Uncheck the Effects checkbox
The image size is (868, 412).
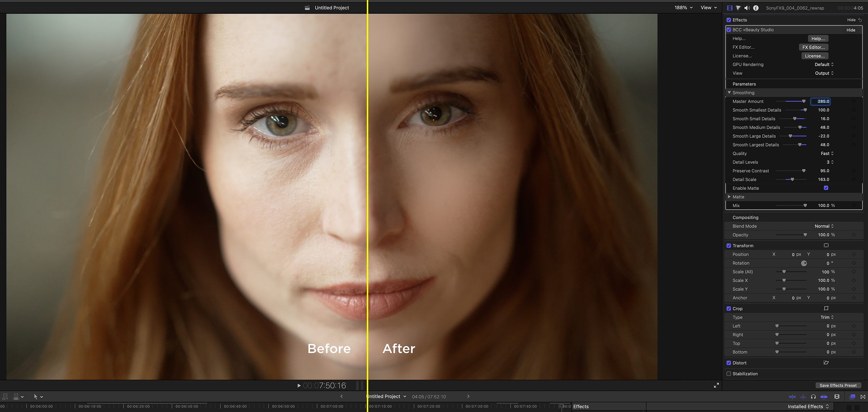tap(729, 20)
